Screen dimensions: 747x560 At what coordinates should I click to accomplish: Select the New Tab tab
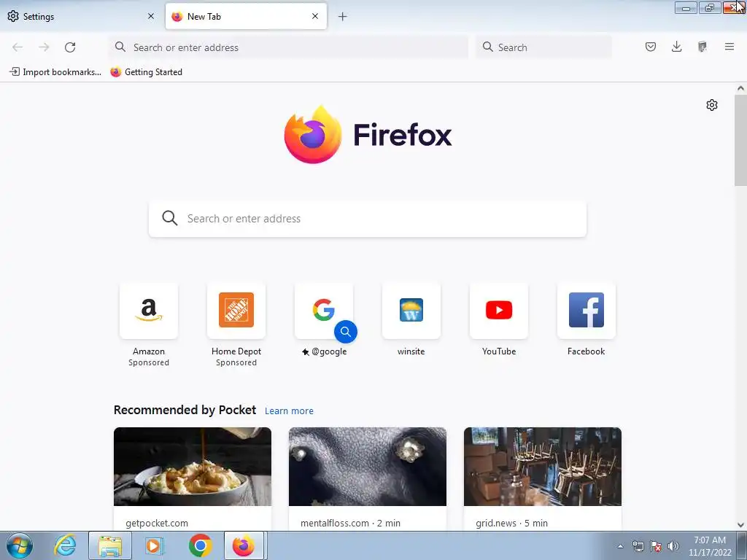(246, 16)
